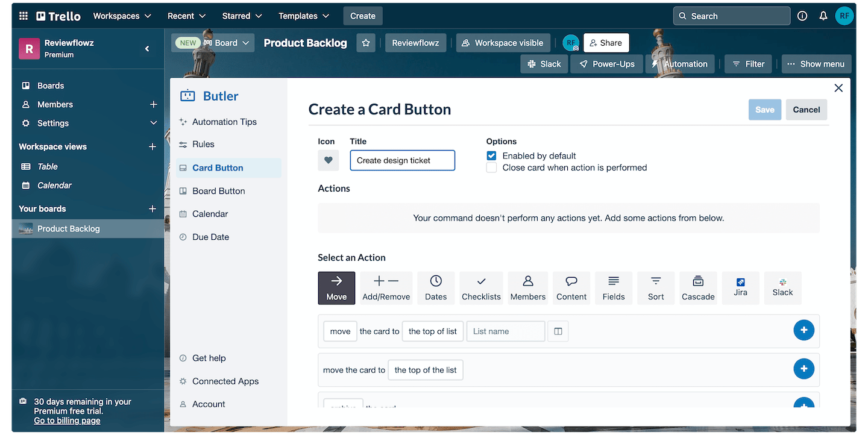Open Get help in Butler
This screenshot has height=435, width=868.
[x=209, y=358]
